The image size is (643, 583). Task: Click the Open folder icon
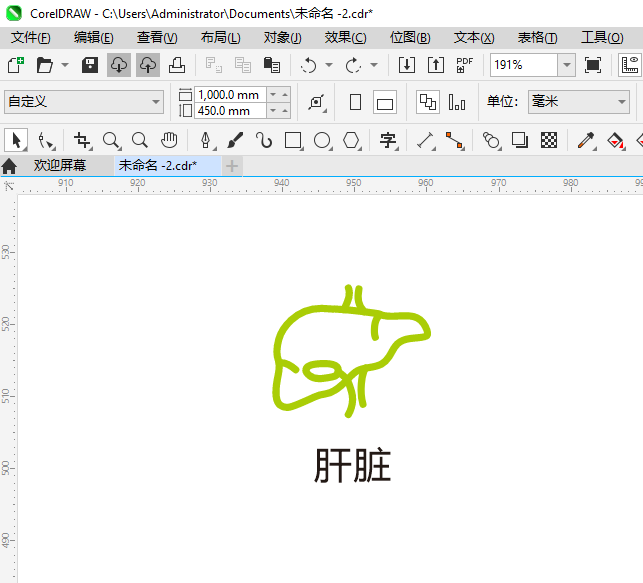tap(44, 65)
